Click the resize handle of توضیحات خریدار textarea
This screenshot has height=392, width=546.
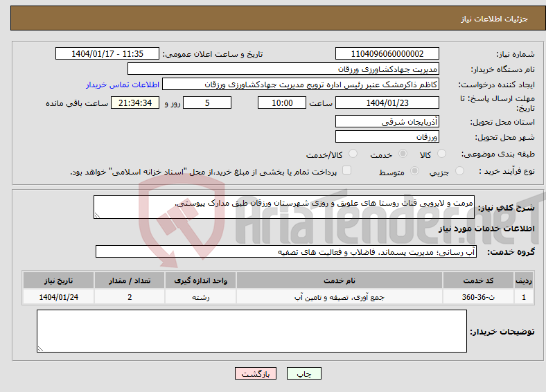(40, 349)
